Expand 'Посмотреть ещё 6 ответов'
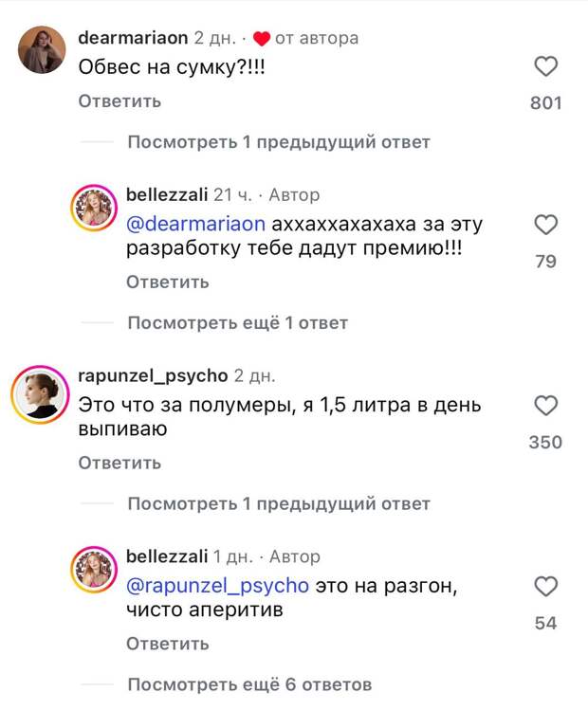The image size is (588, 710). point(249,684)
